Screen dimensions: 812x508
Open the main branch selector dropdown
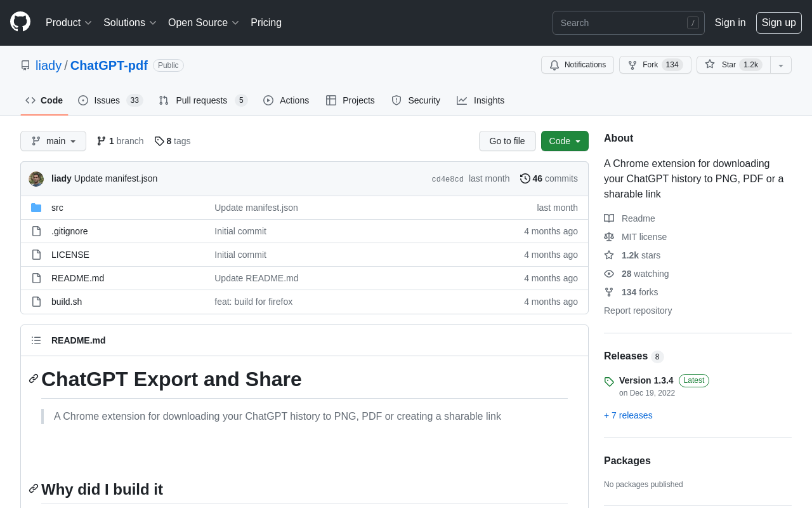(x=53, y=141)
